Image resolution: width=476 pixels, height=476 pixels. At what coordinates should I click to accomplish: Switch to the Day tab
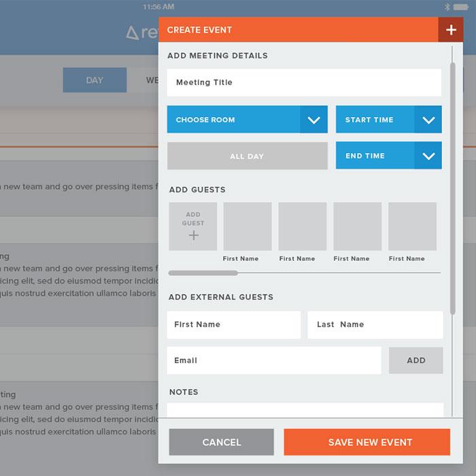click(95, 80)
